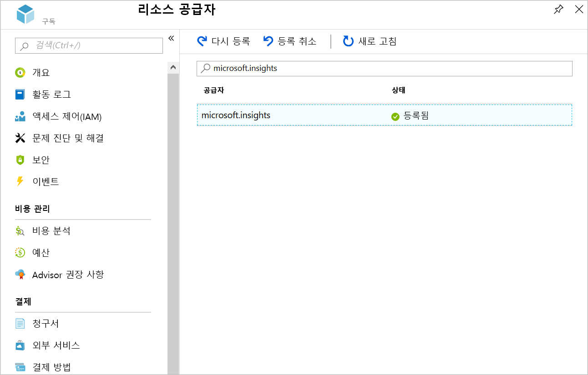
Task: Collapse the sidebar with the double chevron
Action: [171, 38]
